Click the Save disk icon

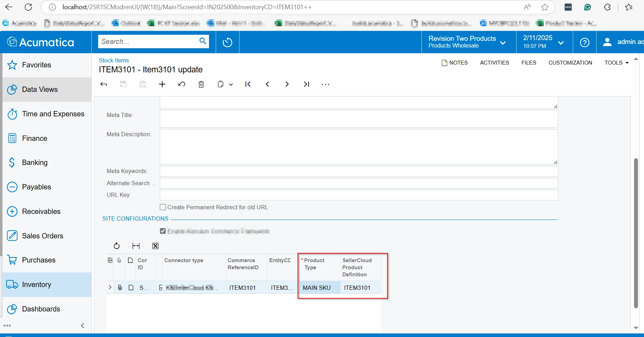(x=143, y=84)
